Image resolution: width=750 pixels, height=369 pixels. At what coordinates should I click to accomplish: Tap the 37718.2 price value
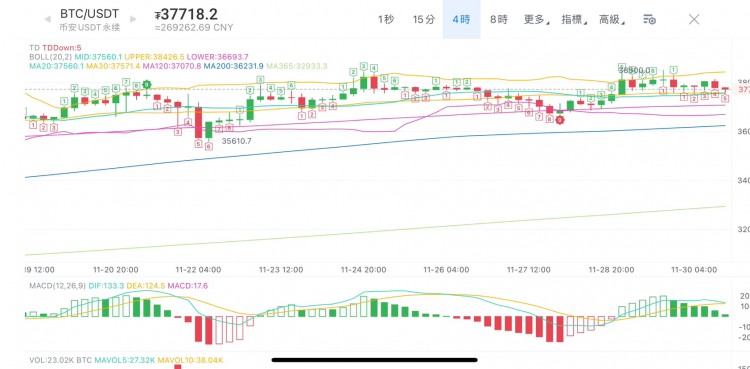click(187, 14)
